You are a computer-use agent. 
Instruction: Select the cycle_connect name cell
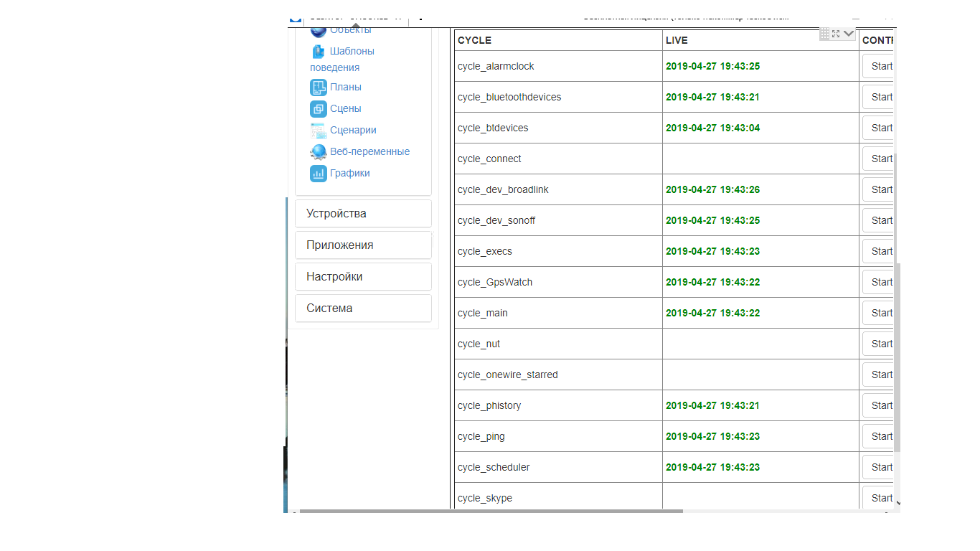558,159
